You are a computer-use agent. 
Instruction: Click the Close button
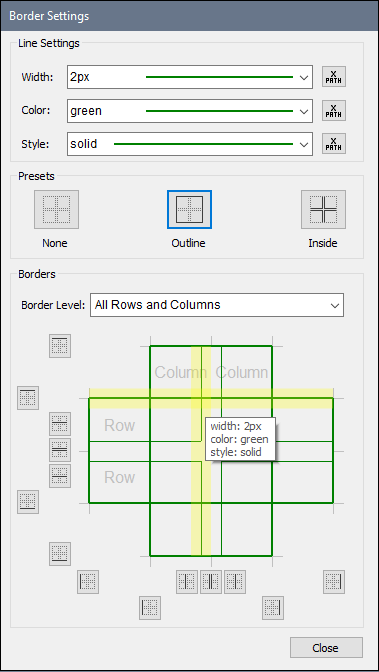[326, 647]
